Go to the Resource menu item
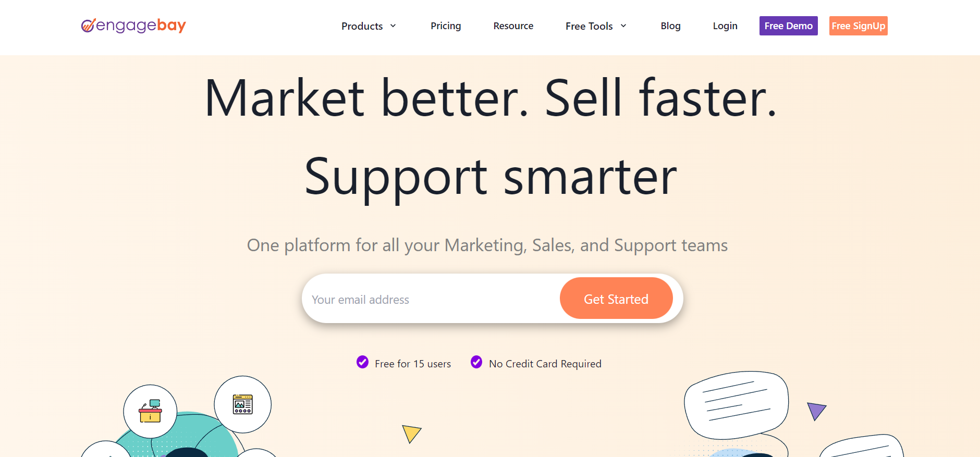 [x=513, y=26]
